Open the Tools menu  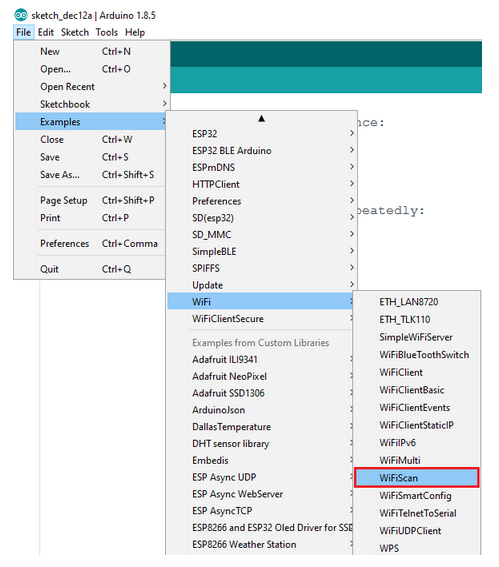pos(107,33)
